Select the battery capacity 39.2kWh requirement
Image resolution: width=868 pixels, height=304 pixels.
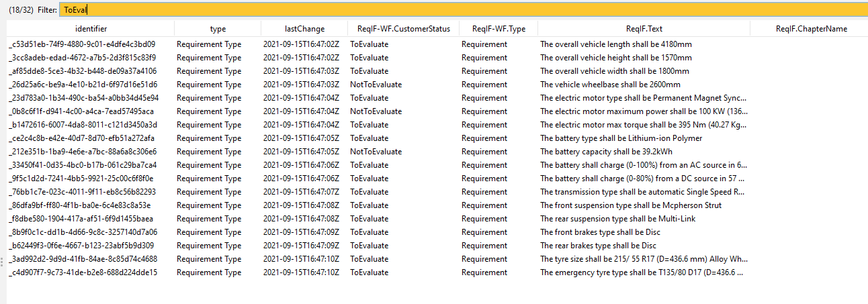(606, 152)
